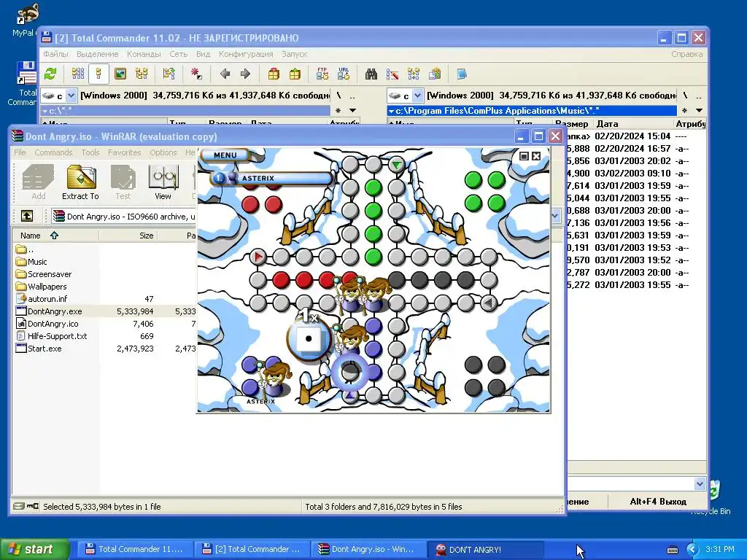Open Команды menu in Total Commander
This screenshot has height=560, width=747.
(144, 54)
